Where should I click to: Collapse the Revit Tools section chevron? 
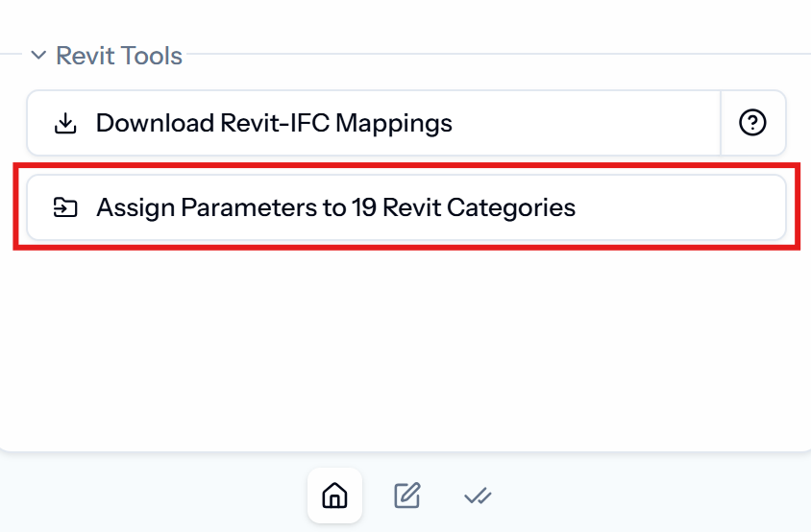(38, 55)
